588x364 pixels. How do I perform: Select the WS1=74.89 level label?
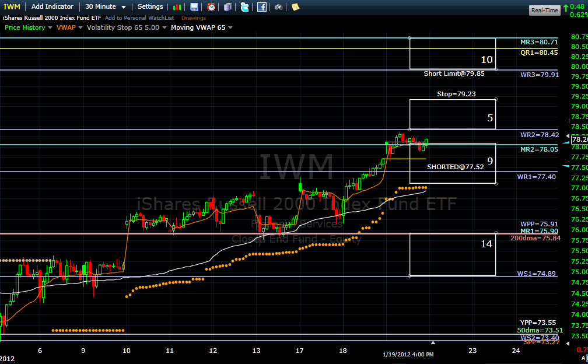tap(537, 273)
